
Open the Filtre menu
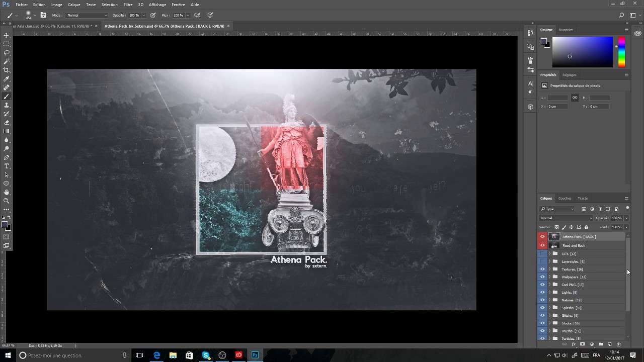point(128,5)
